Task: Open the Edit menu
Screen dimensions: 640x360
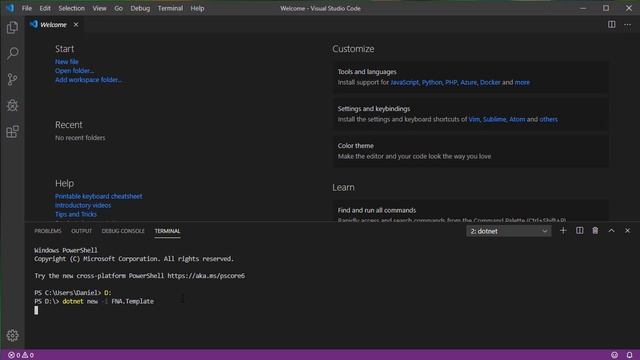Action: pyautogui.click(x=45, y=8)
